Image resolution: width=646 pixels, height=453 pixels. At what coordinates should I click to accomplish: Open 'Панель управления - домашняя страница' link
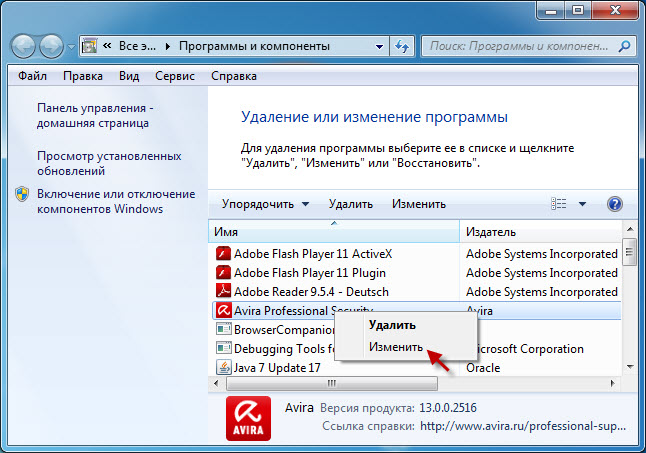95,116
